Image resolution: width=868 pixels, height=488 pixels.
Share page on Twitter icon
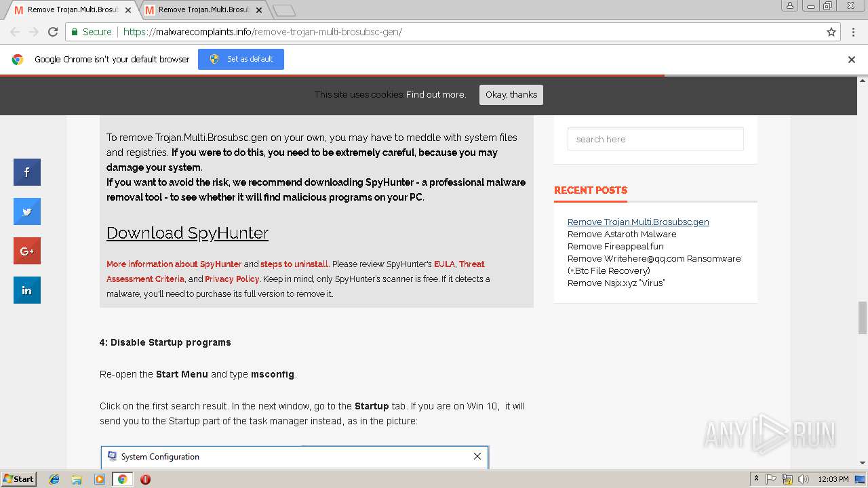pyautogui.click(x=27, y=211)
